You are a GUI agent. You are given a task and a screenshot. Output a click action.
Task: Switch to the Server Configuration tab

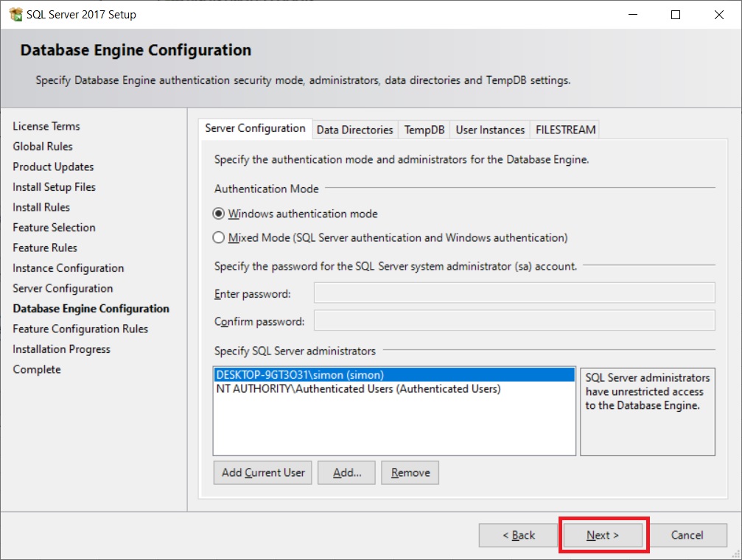click(255, 128)
